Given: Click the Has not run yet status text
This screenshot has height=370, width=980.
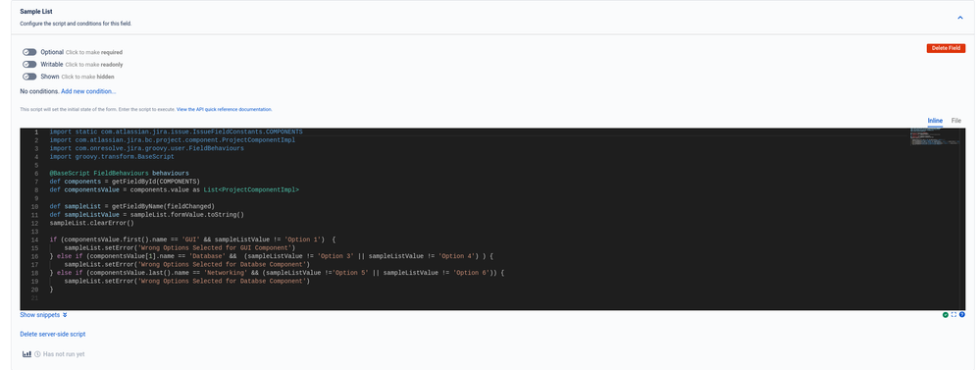Looking at the screenshot, I should pos(64,354).
